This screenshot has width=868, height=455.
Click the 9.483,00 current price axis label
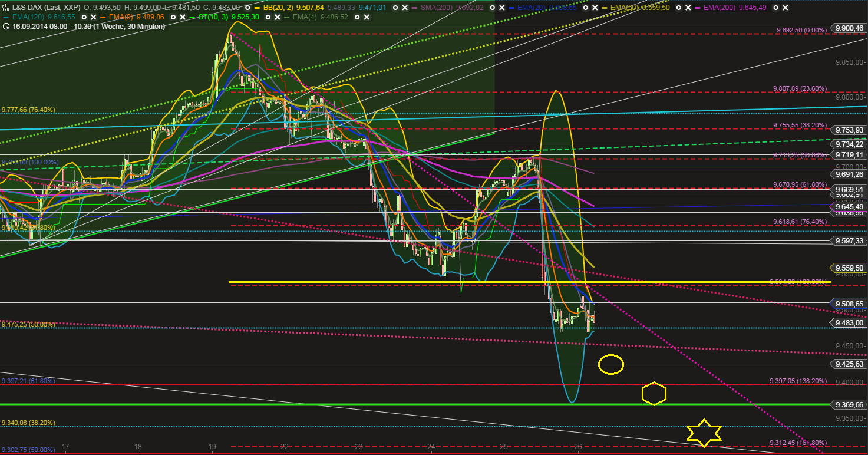point(848,323)
